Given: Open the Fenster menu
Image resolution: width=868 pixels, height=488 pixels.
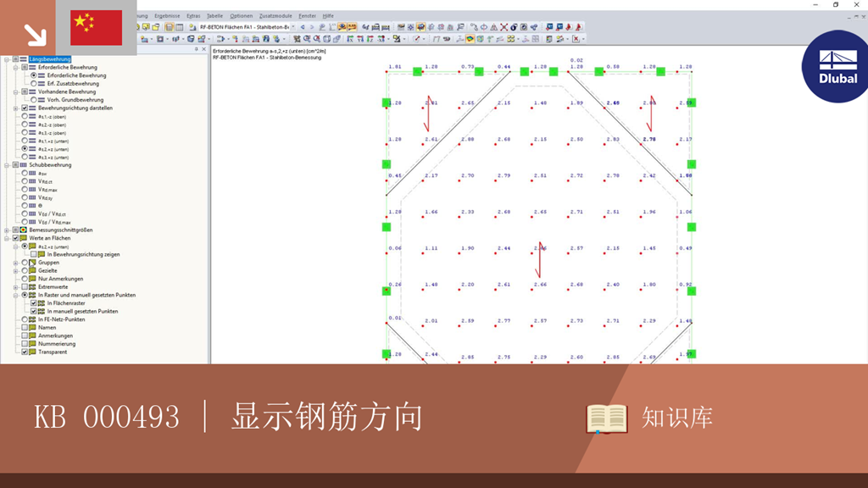Looking at the screenshot, I should 307,16.
